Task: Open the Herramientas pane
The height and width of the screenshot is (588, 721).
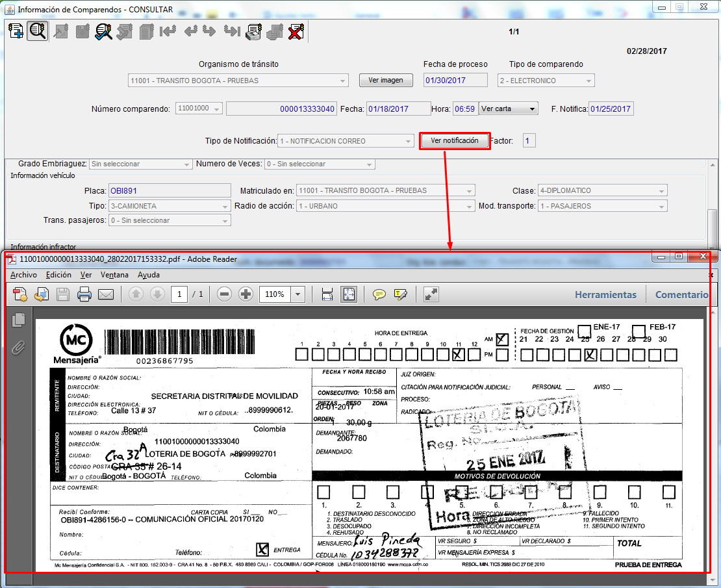Action: click(x=605, y=295)
